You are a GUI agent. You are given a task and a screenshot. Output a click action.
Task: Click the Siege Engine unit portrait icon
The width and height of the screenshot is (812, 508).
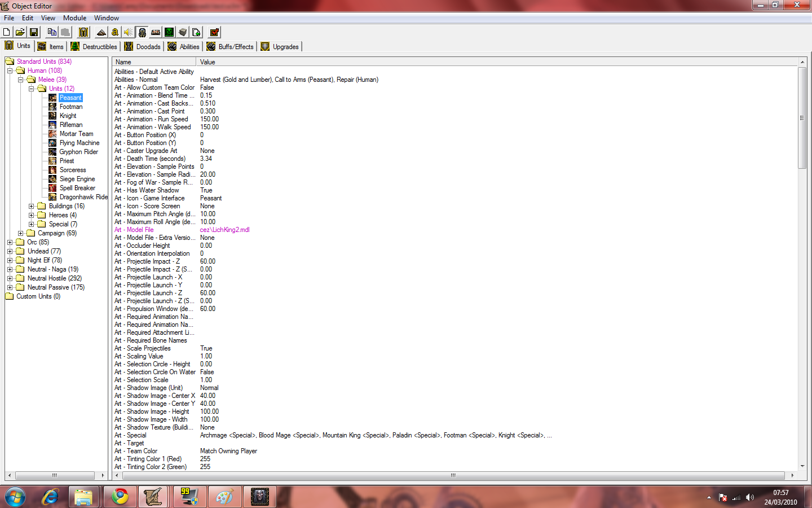click(x=52, y=179)
